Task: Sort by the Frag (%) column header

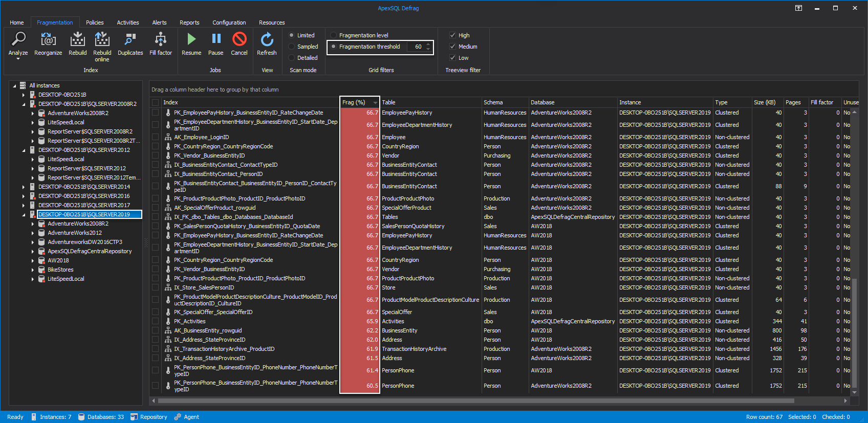Action: (x=359, y=102)
